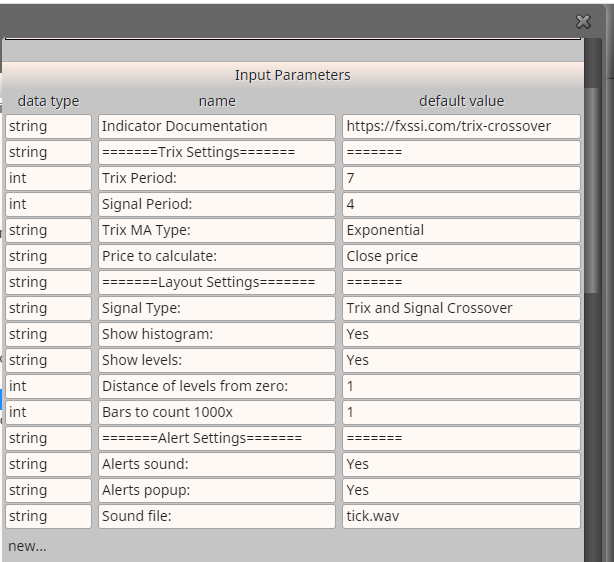Click the Signal Type: name field
The height and width of the screenshot is (562, 614).
click(217, 308)
